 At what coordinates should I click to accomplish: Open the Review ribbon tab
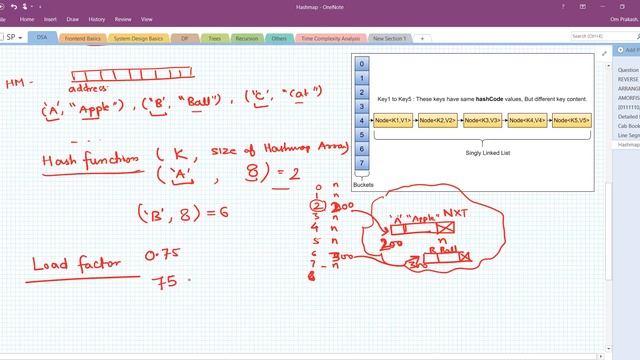coord(123,19)
